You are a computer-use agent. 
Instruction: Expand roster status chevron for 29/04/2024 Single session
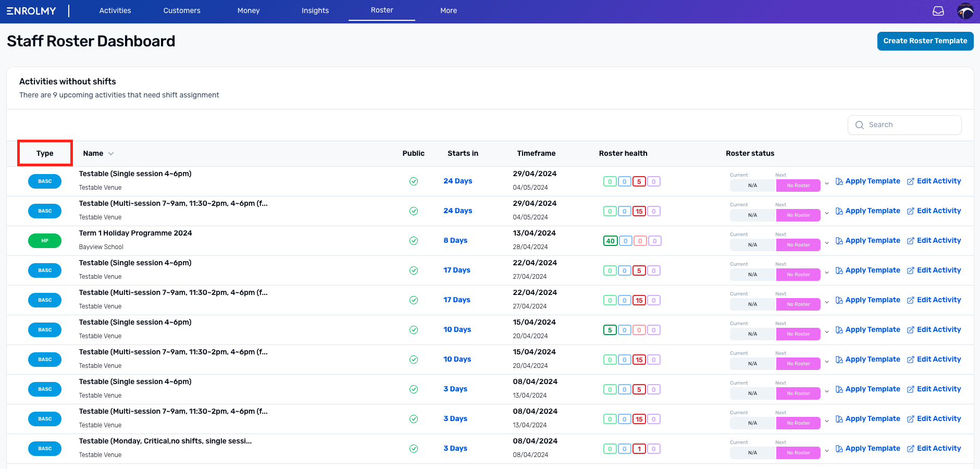pyautogui.click(x=827, y=184)
